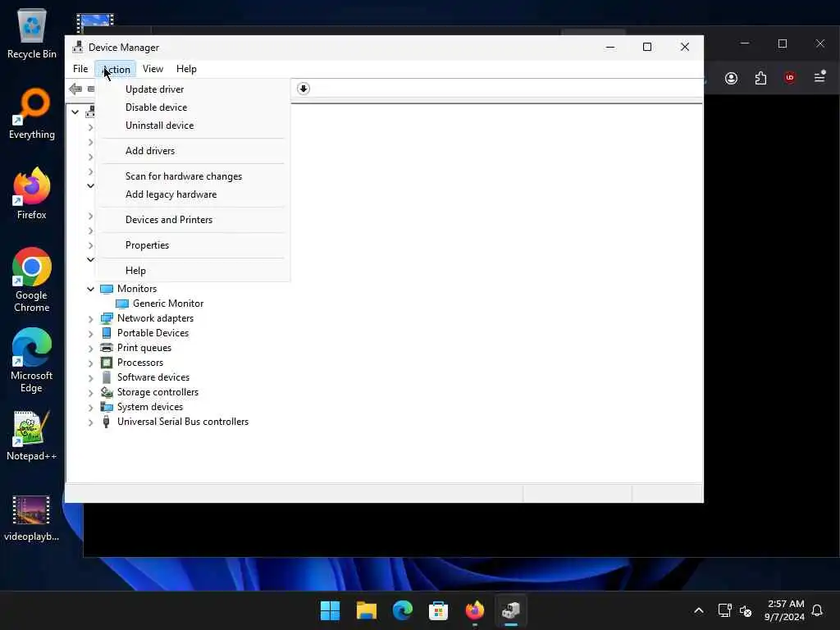
Task: Open Devices and Printers from the menu
Action: coord(169,220)
